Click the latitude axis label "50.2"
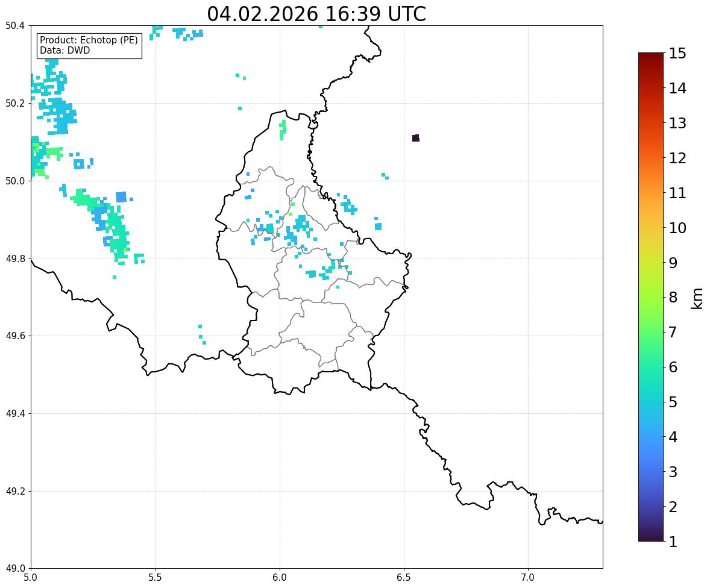710x588 pixels. coord(15,103)
